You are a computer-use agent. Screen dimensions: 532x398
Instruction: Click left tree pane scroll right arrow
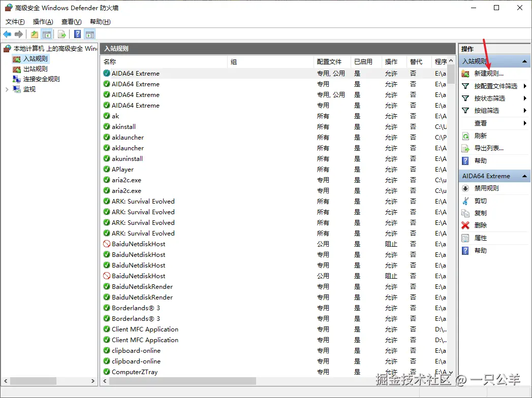[x=93, y=381]
